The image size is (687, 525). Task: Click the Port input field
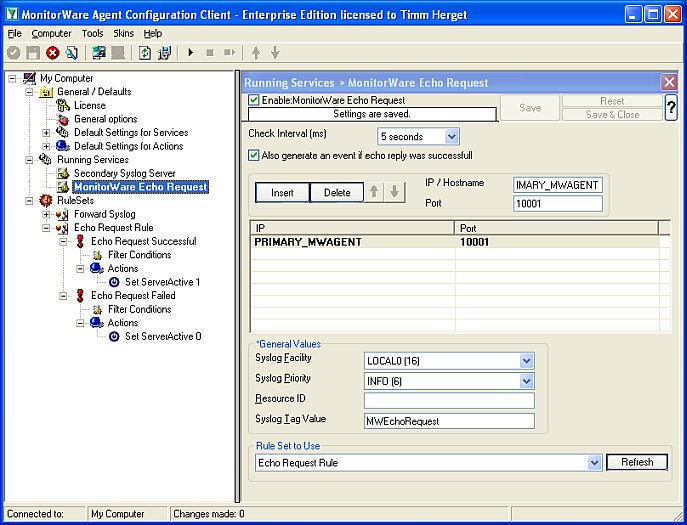(558, 203)
